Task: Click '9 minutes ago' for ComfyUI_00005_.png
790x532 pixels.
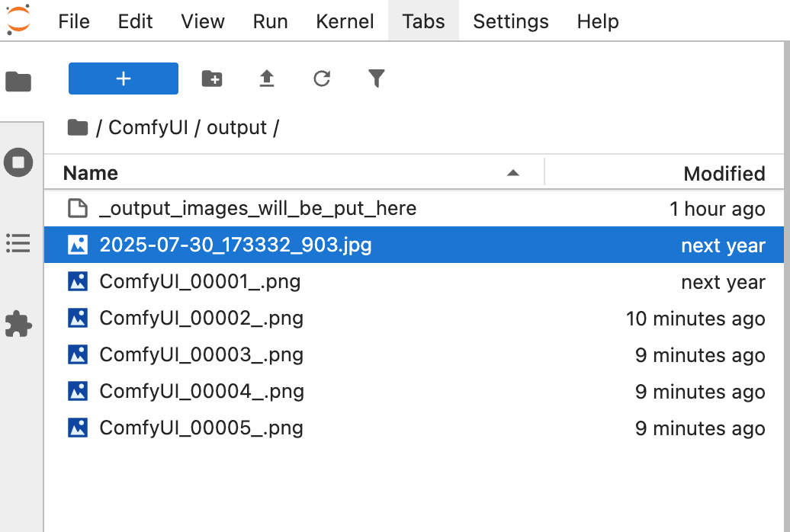Action: pos(700,428)
